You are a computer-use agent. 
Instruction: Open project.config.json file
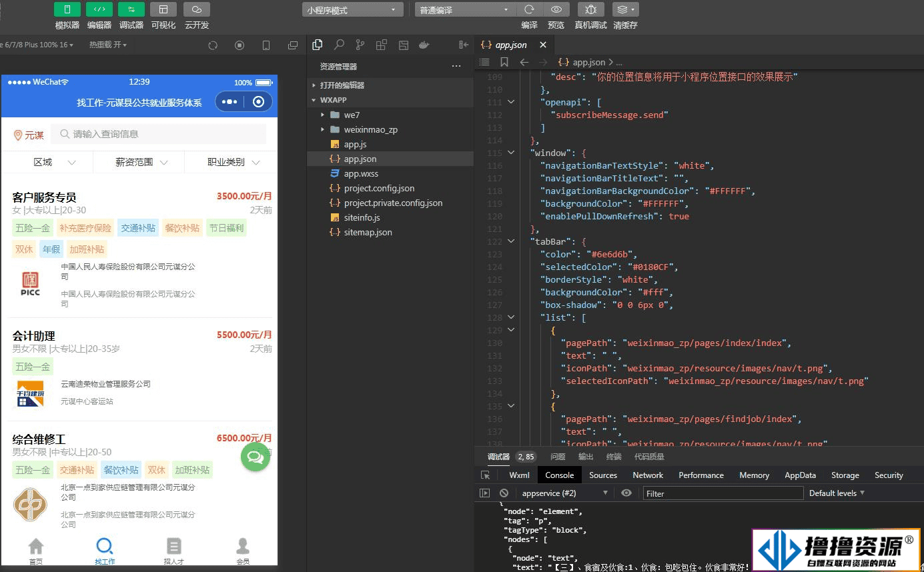coord(390,188)
